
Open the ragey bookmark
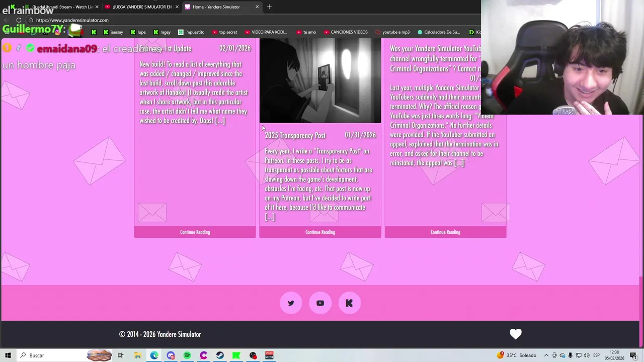click(x=162, y=32)
